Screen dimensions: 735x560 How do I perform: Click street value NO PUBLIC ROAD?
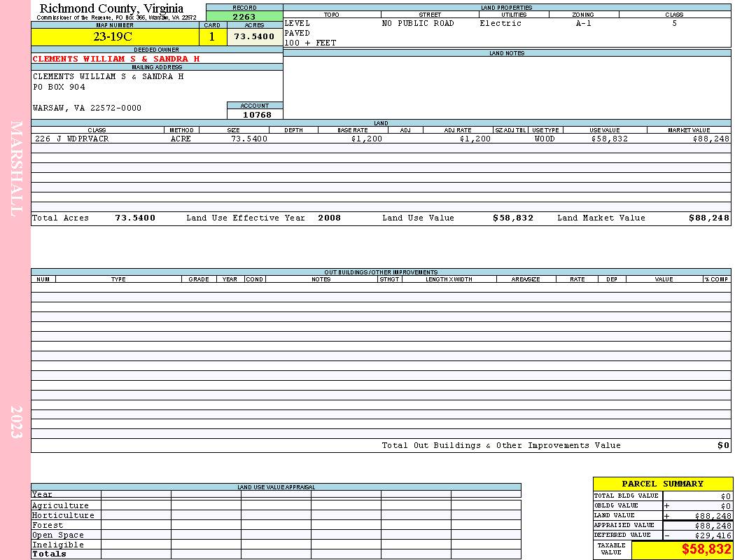(x=418, y=23)
